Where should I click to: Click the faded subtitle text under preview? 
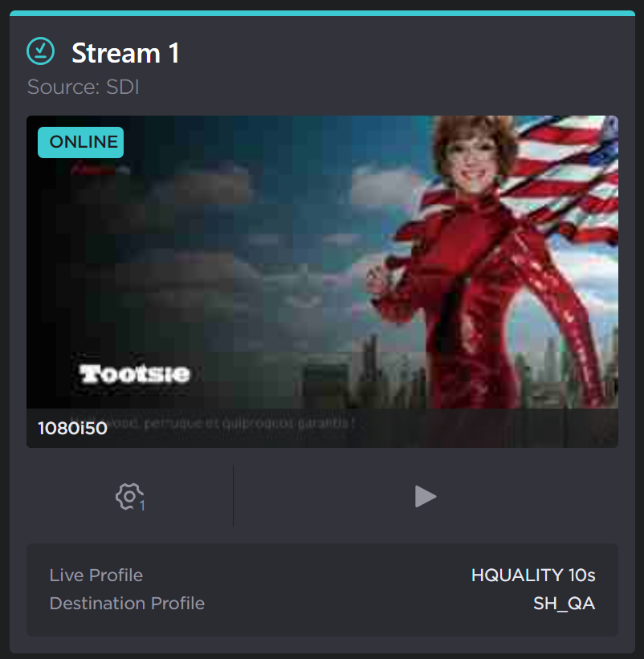235,423
